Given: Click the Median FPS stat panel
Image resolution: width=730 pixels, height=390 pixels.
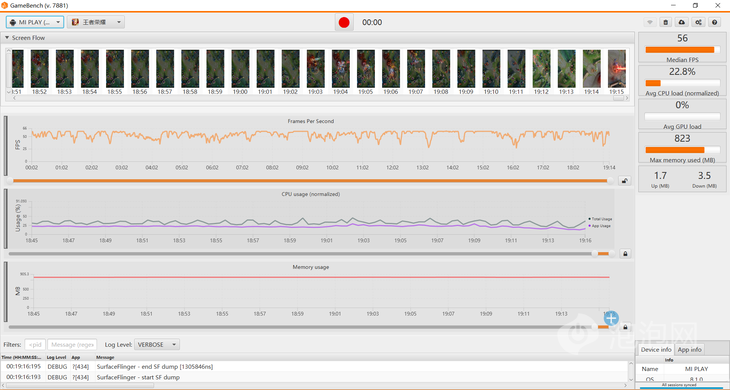Looking at the screenshot, I should pyautogui.click(x=682, y=48).
